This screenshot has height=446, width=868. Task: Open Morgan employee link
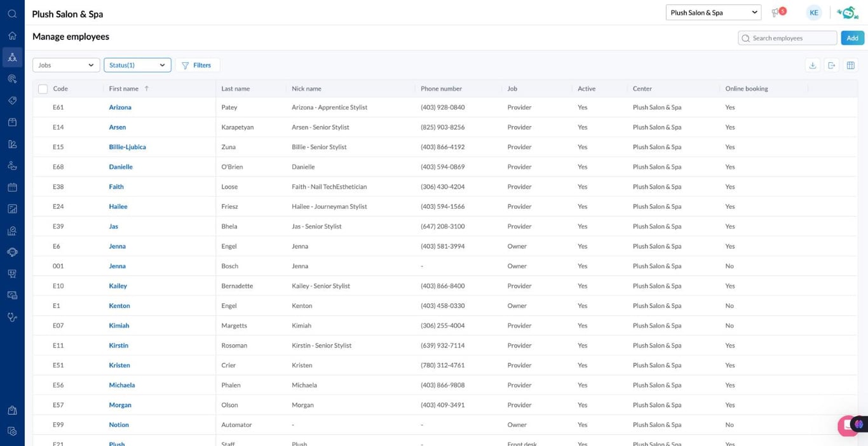(x=120, y=405)
